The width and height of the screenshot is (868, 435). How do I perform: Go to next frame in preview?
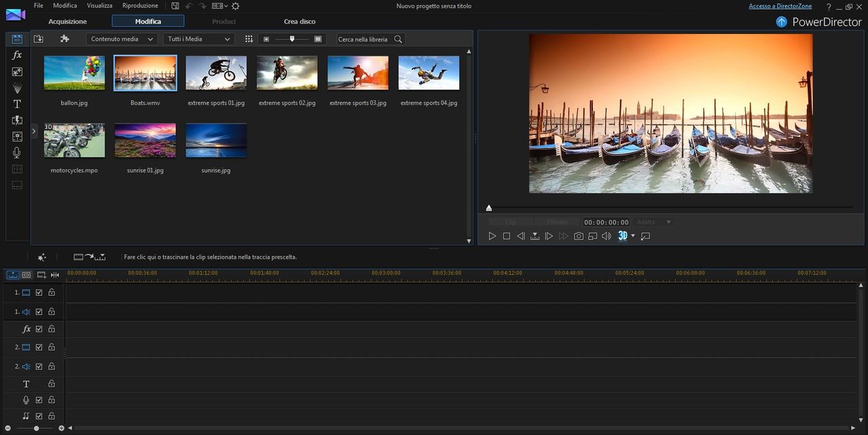549,236
